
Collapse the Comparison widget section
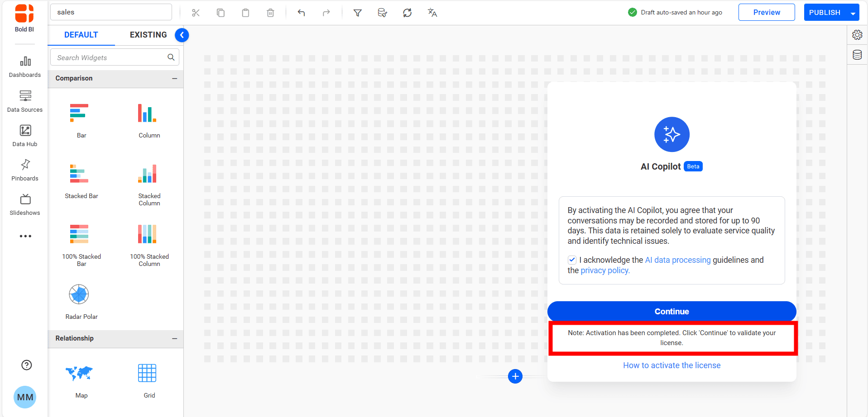click(174, 78)
